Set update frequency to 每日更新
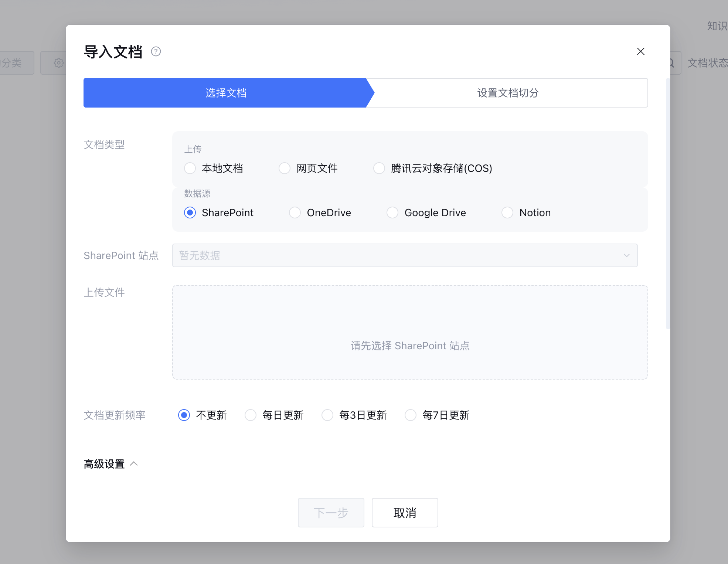 251,415
